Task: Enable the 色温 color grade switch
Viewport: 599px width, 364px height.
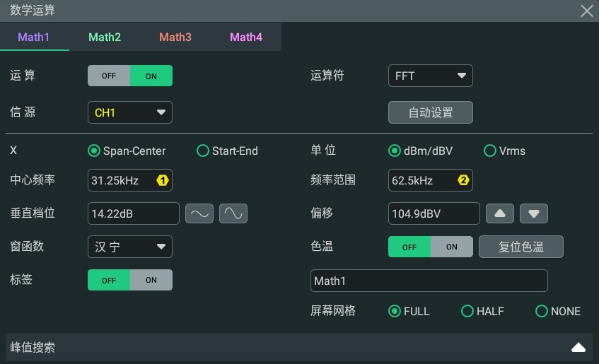Action: [x=451, y=247]
